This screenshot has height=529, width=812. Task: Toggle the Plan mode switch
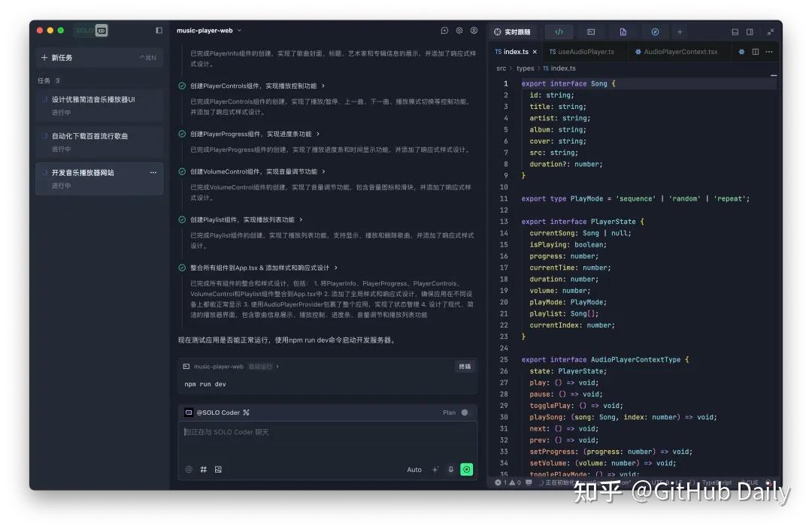pos(464,413)
